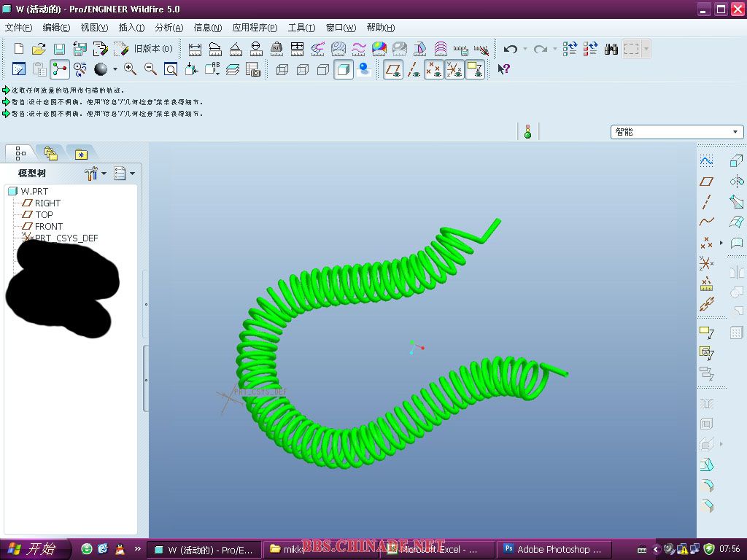Undo the last operation
The image size is (747, 560).
[511, 49]
